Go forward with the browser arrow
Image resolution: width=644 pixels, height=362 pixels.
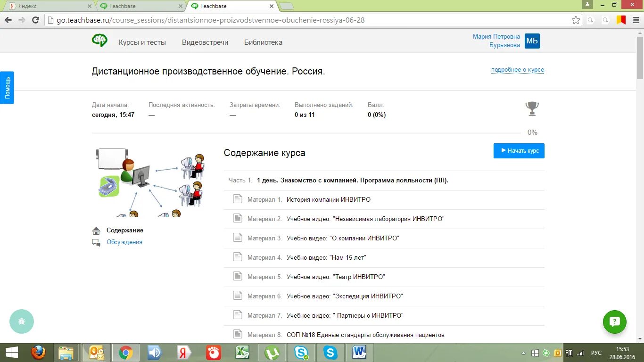(22, 20)
